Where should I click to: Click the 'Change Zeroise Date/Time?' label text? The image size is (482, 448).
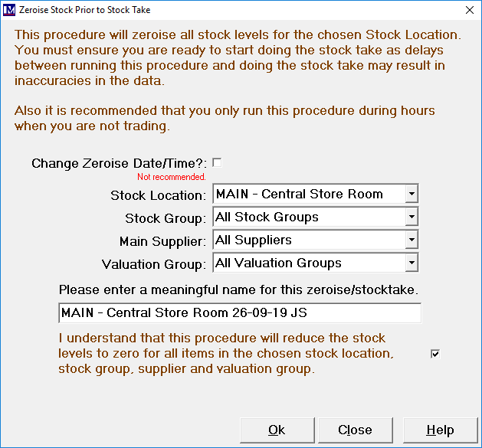[x=119, y=163]
